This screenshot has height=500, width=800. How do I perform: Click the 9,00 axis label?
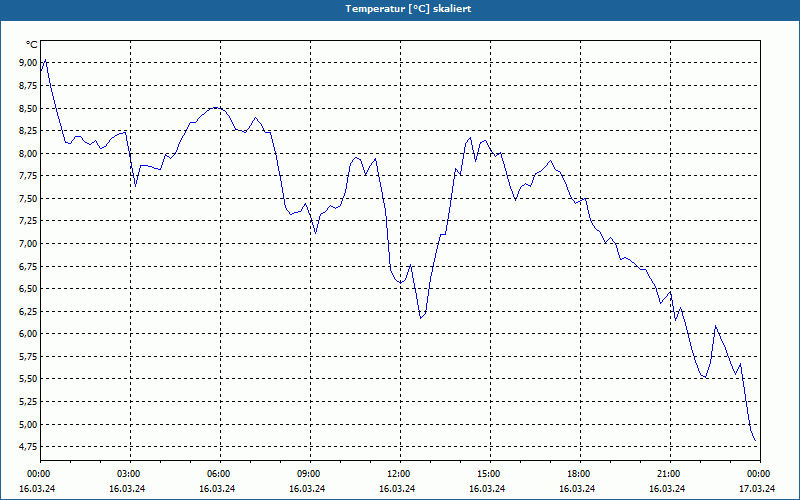28,63
